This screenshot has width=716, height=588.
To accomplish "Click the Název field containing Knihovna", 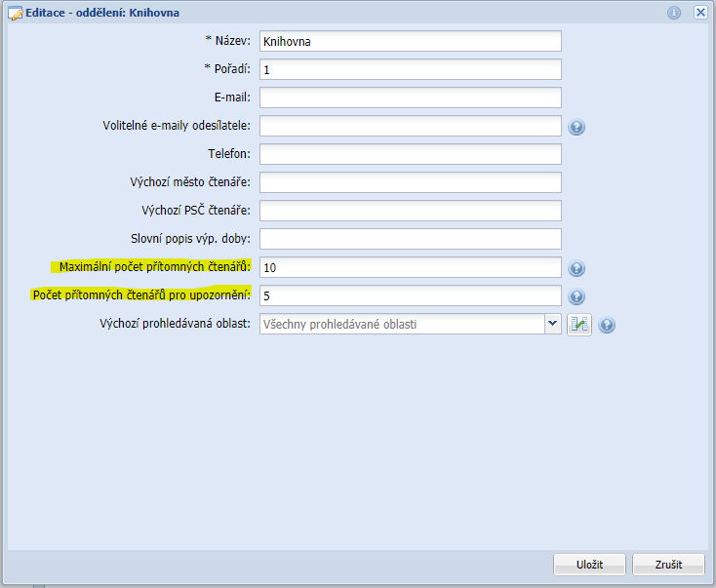I will pyautogui.click(x=410, y=41).
